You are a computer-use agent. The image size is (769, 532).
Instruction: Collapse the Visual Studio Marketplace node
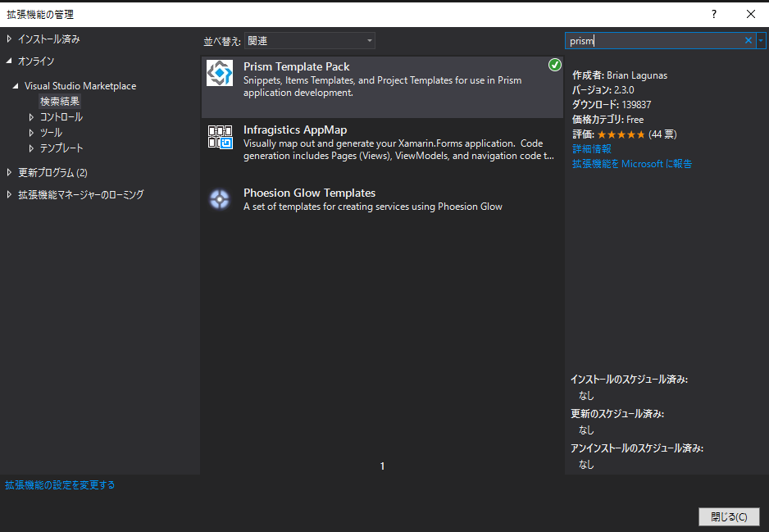16,86
